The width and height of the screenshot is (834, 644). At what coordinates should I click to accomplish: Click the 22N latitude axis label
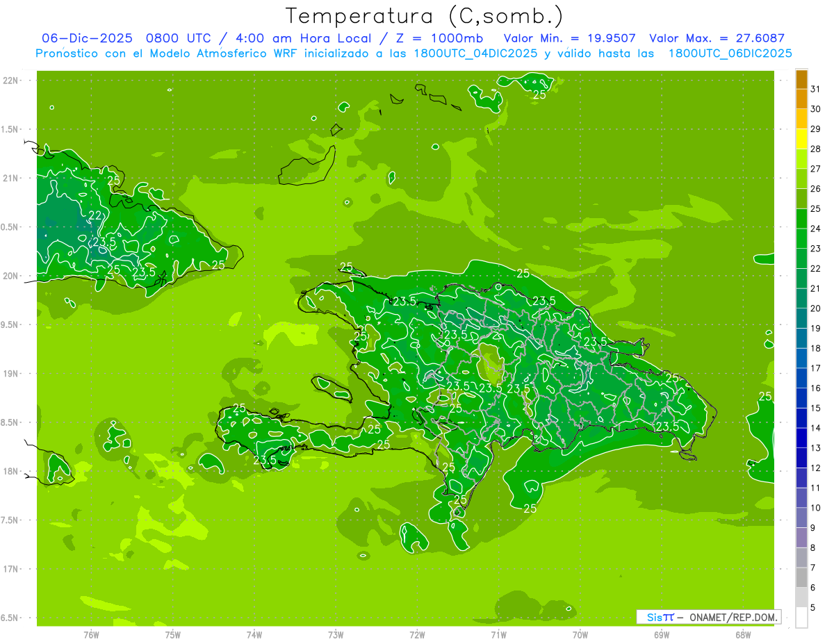pos(12,80)
